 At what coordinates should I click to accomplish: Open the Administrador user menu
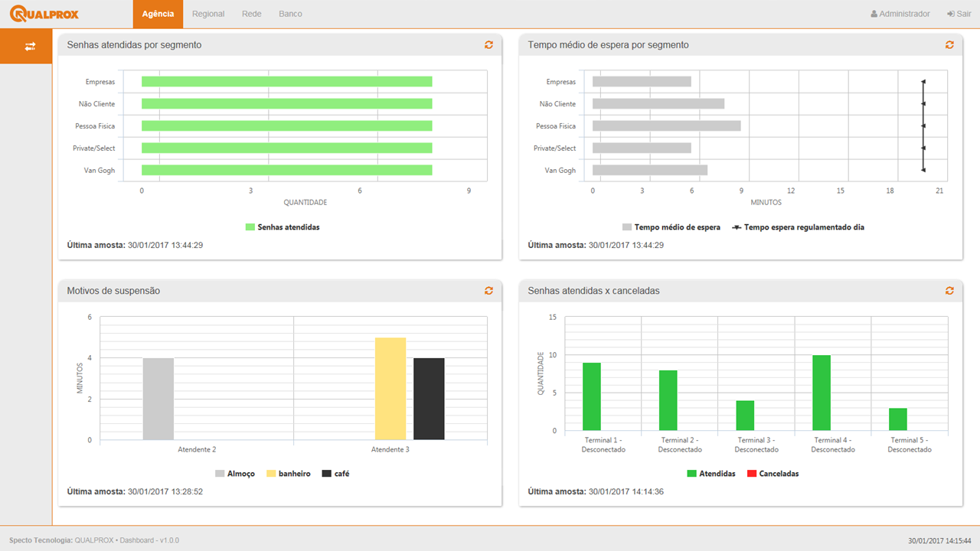[x=900, y=14]
